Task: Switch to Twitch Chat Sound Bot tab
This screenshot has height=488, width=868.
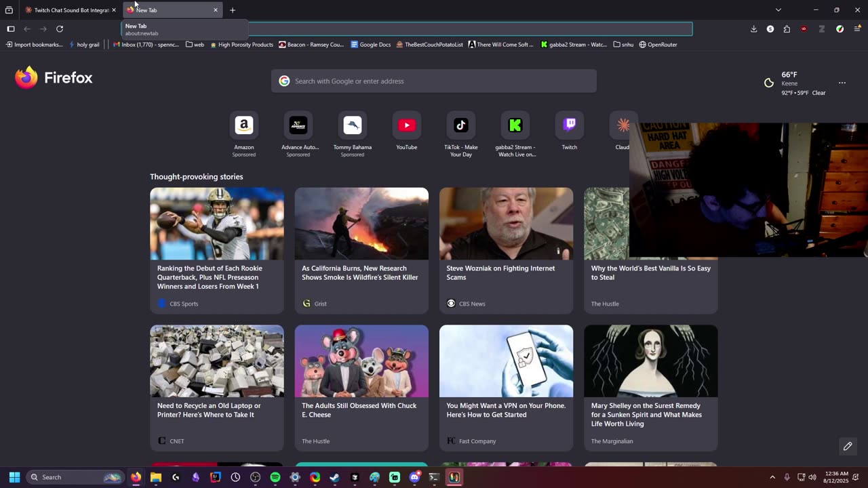Action: click(68, 10)
